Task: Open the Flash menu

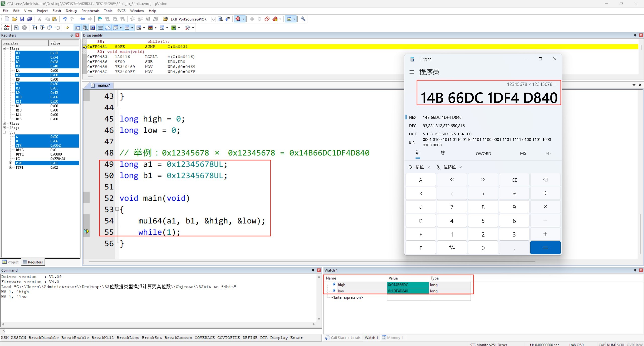Action: (57, 11)
